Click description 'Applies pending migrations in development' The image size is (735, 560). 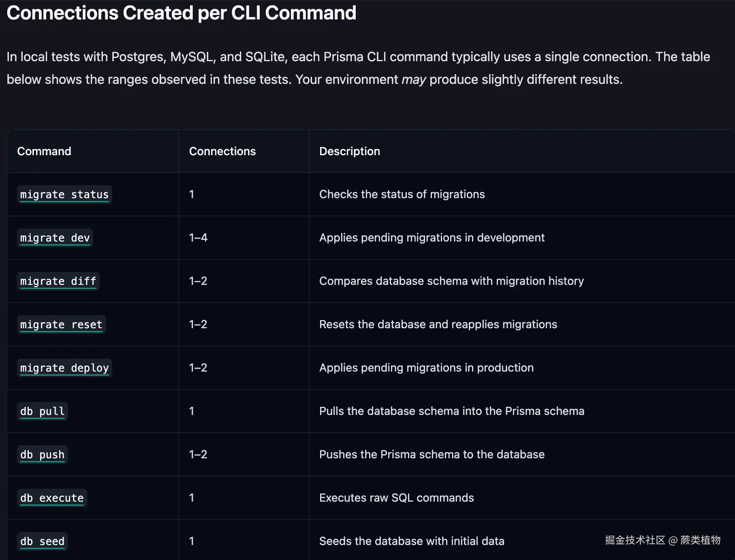[432, 237]
